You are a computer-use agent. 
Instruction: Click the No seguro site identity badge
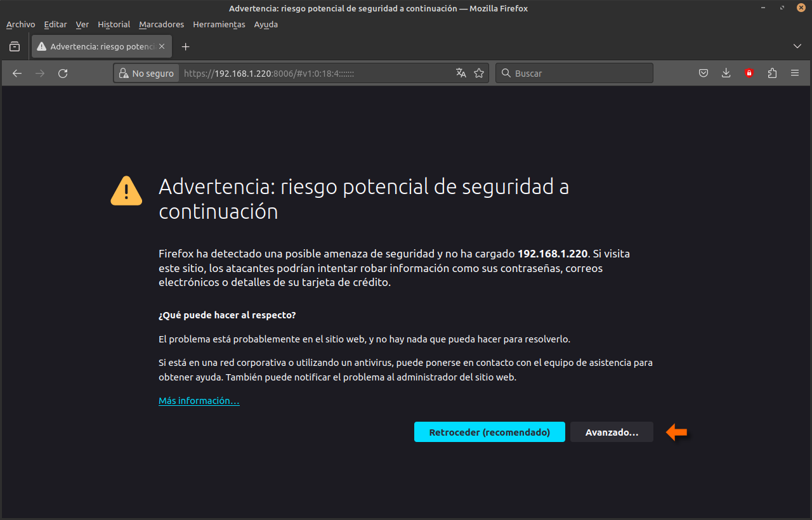click(147, 74)
